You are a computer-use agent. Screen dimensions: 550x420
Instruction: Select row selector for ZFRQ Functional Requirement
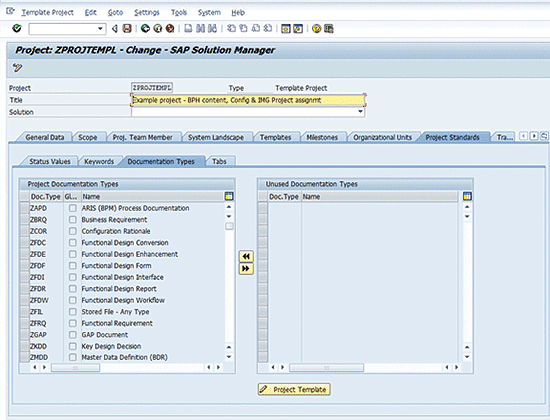coord(24,323)
